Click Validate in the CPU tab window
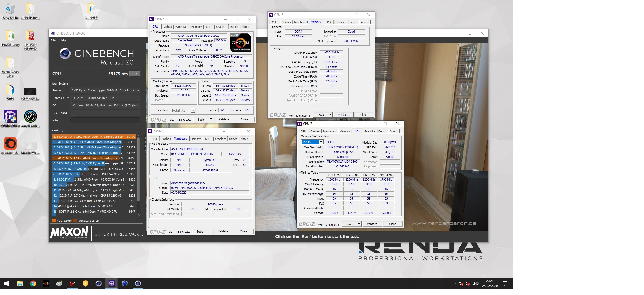The width and height of the screenshot is (644, 295). (224, 119)
